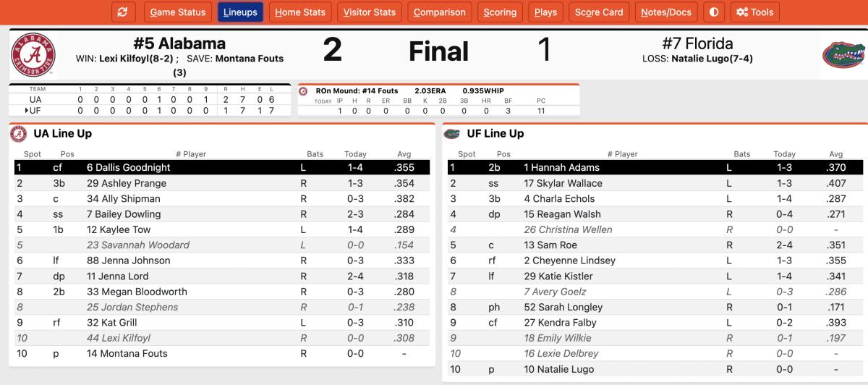Click the Florida Gators logo
Image resolution: width=868 pixels, height=385 pixels.
tap(843, 56)
